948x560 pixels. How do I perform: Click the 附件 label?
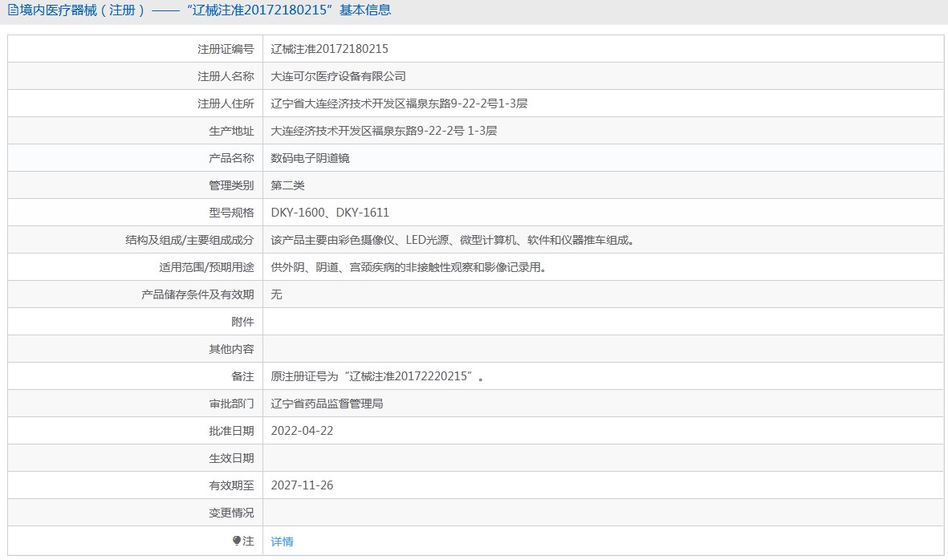click(x=243, y=322)
